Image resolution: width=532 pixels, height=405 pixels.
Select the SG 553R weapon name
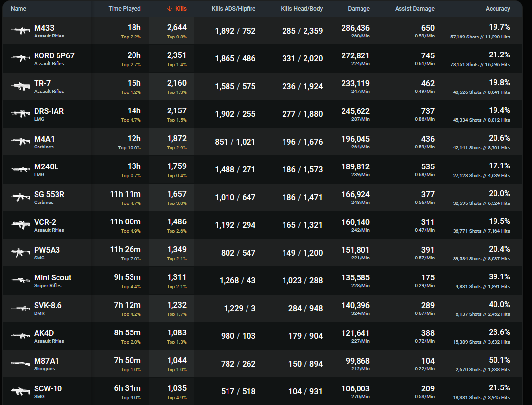pyautogui.click(x=49, y=195)
